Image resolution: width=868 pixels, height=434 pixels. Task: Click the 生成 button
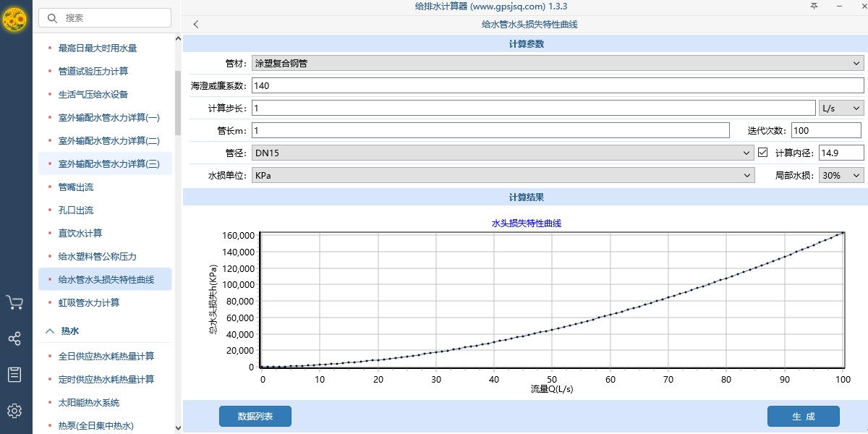803,416
